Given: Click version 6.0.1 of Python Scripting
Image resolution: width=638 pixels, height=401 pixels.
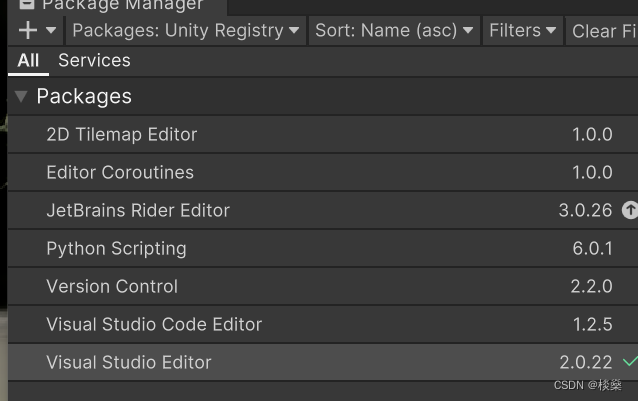Looking at the screenshot, I should pyautogui.click(x=592, y=248).
